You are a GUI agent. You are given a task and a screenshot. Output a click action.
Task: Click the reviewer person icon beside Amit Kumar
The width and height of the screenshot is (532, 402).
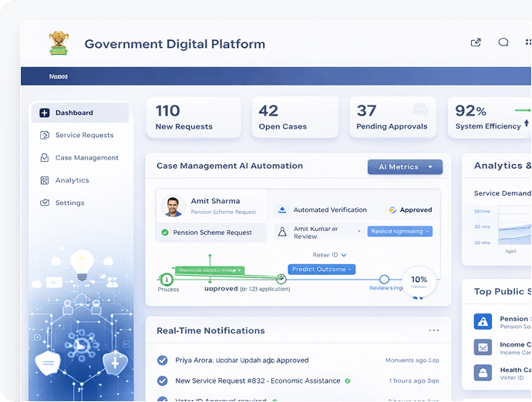click(x=282, y=232)
